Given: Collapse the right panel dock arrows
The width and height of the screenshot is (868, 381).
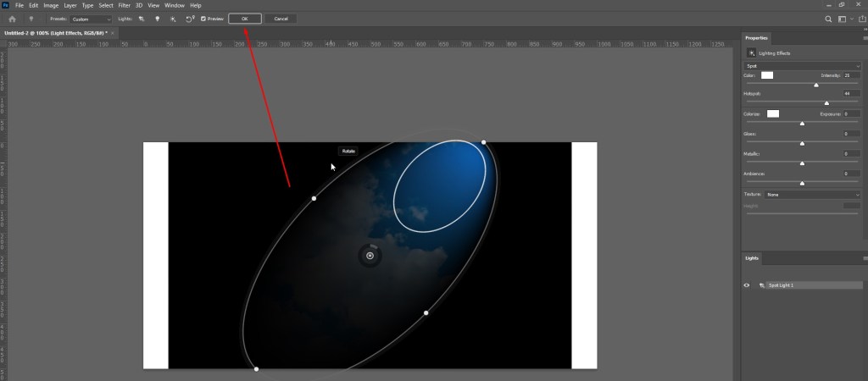Looking at the screenshot, I should click(x=865, y=30).
